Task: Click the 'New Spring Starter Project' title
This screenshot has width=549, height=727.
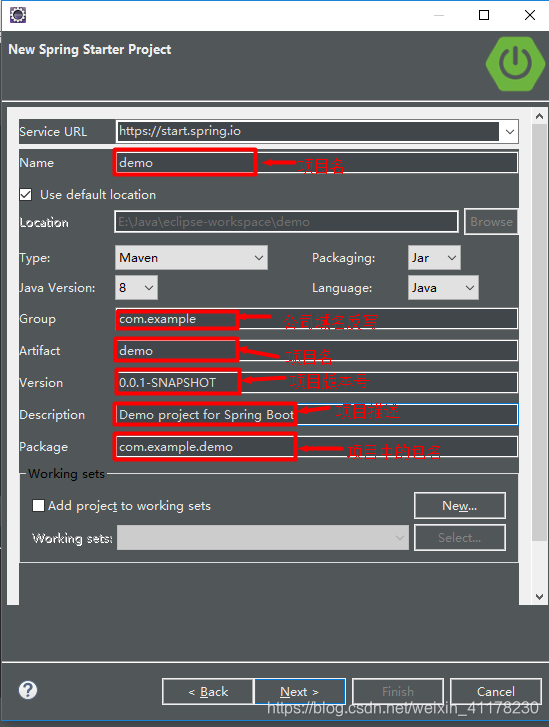Action: pos(90,50)
